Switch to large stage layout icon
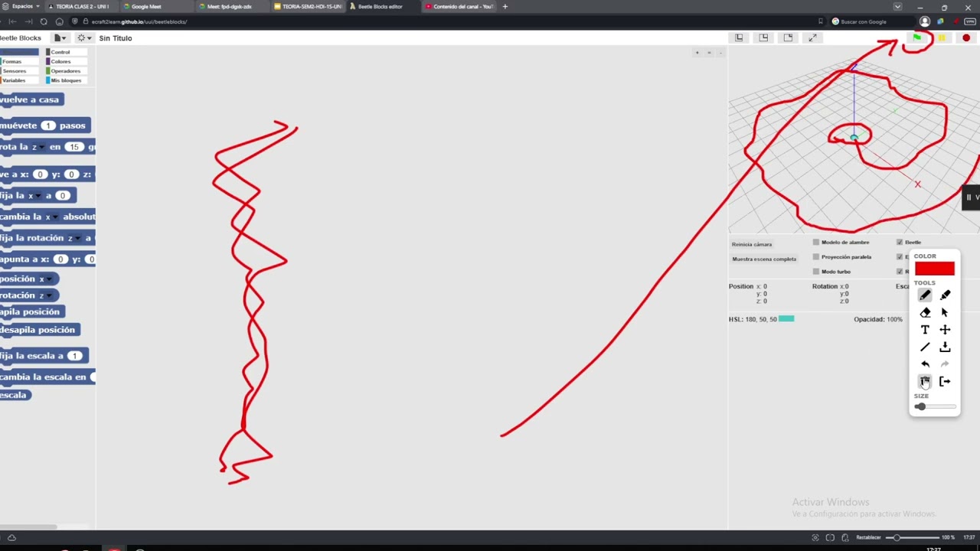Viewport: 980px width, 551px height. pos(788,37)
